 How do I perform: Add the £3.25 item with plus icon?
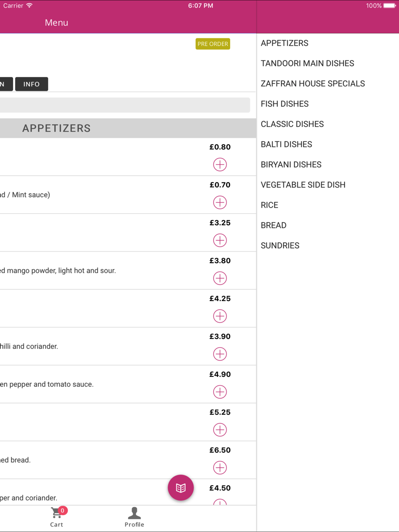[x=220, y=240]
